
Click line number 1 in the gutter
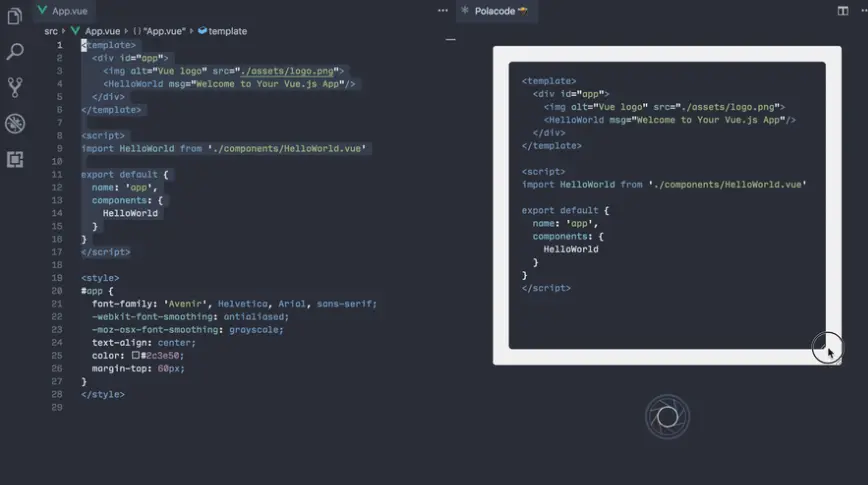(60, 45)
